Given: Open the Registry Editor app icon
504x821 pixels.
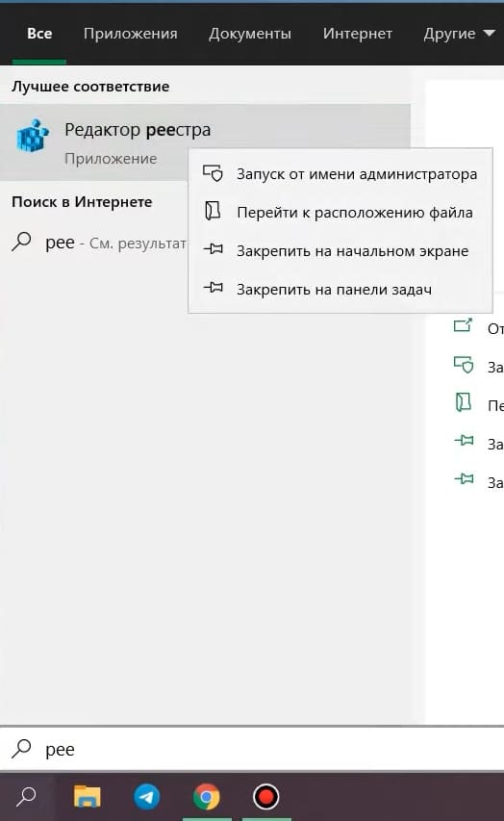Looking at the screenshot, I should click(x=33, y=136).
